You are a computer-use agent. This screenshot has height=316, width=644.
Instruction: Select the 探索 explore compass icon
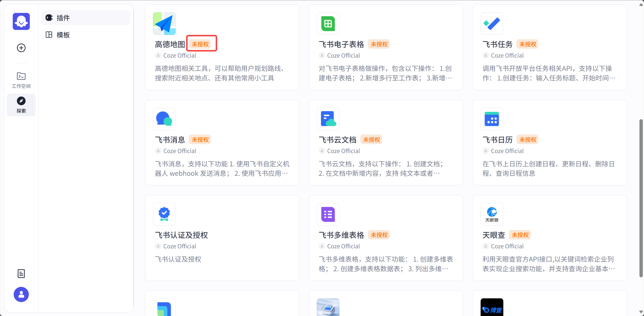[21, 101]
